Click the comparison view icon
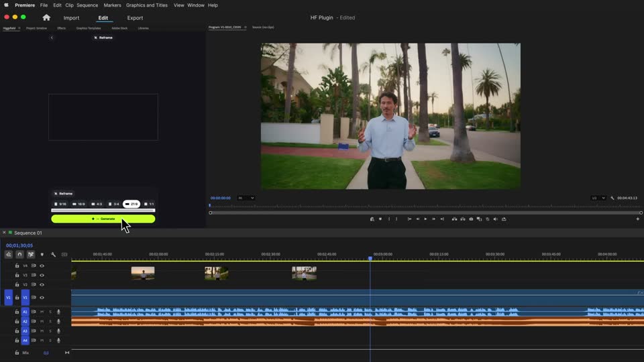Screen dimensions: 644x362 (x=479, y=219)
